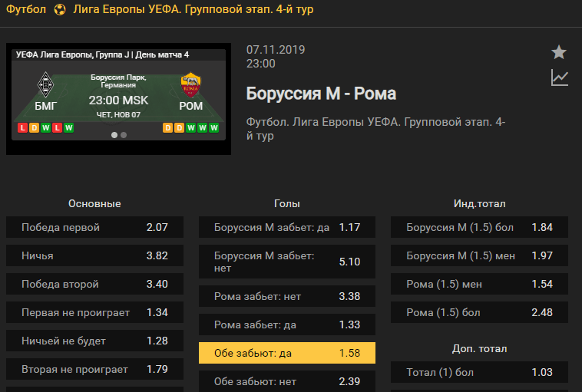
Task: Deselect highlighted Обе забьют: да 1.58
Action: [x=287, y=353]
